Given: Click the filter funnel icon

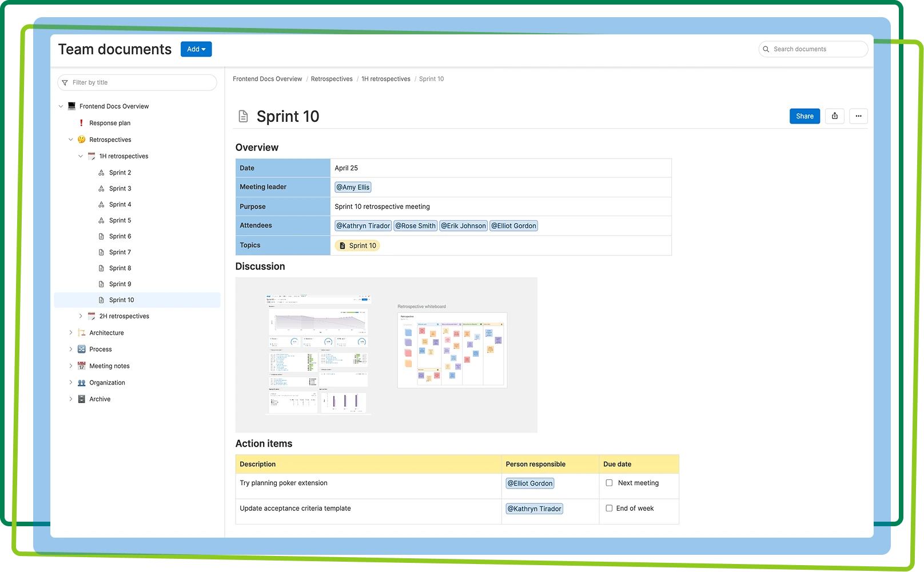Looking at the screenshot, I should [65, 83].
